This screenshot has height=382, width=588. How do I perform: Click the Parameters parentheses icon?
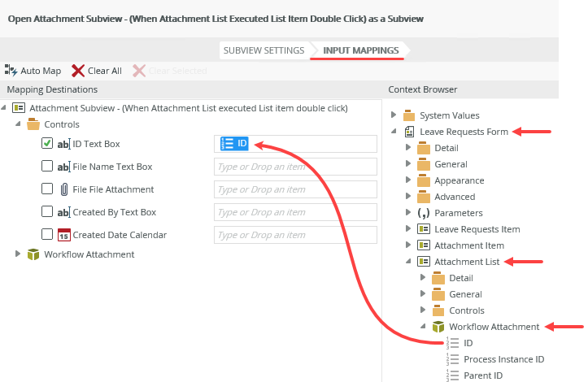[x=423, y=213]
